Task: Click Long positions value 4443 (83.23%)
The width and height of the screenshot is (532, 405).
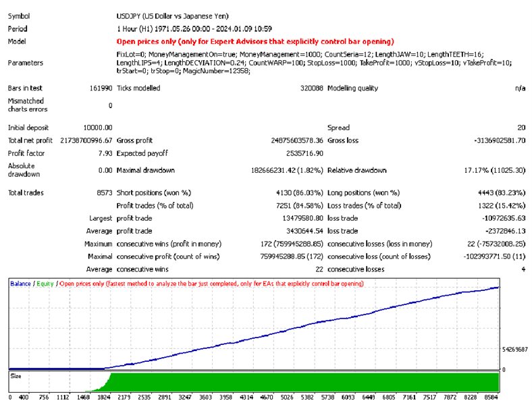Action: (502, 192)
